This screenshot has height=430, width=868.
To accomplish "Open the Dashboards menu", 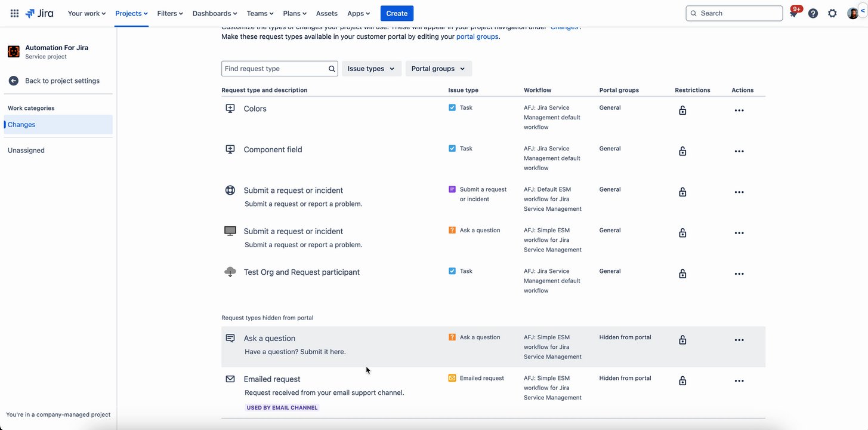I will click(x=215, y=13).
